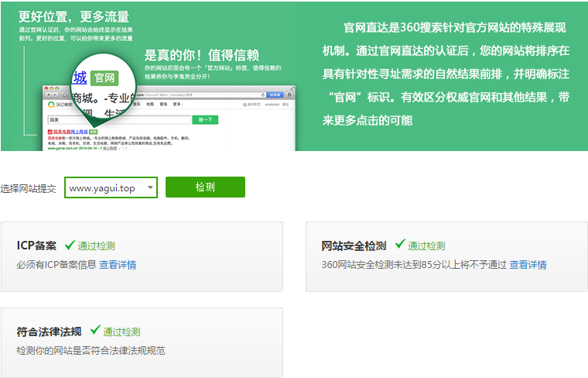Open the www.yagui.top website dropdown

(x=111, y=187)
